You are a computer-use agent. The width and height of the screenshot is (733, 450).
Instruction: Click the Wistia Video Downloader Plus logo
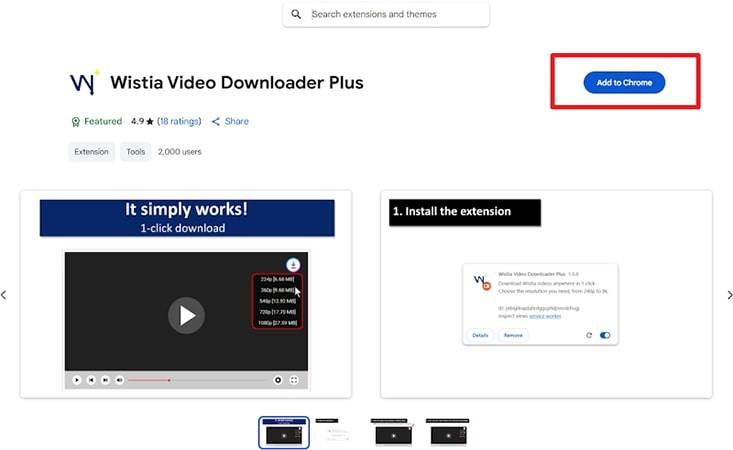pyautogui.click(x=85, y=83)
